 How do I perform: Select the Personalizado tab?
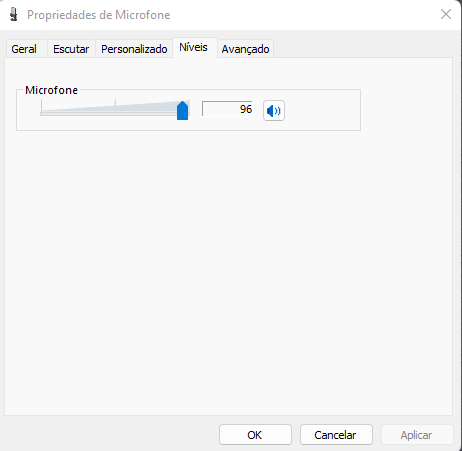134,49
